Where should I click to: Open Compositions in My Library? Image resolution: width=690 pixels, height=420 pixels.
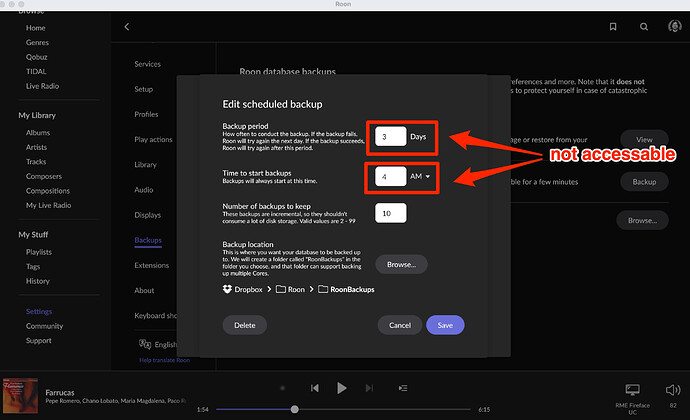coord(48,191)
